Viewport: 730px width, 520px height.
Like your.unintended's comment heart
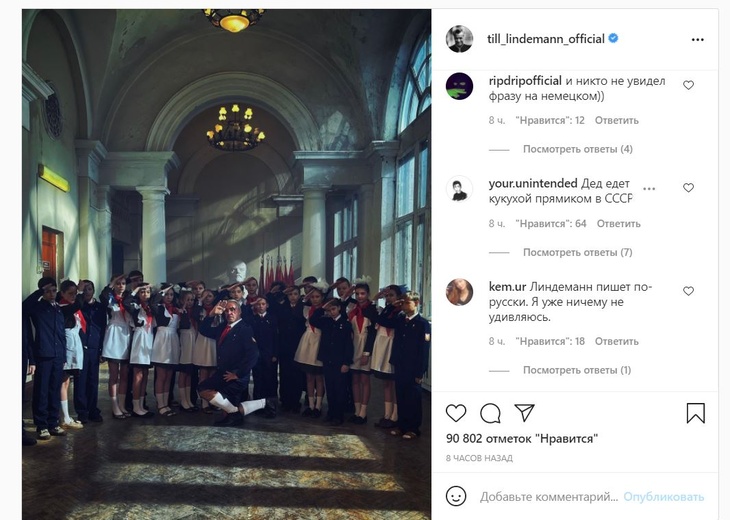688,188
